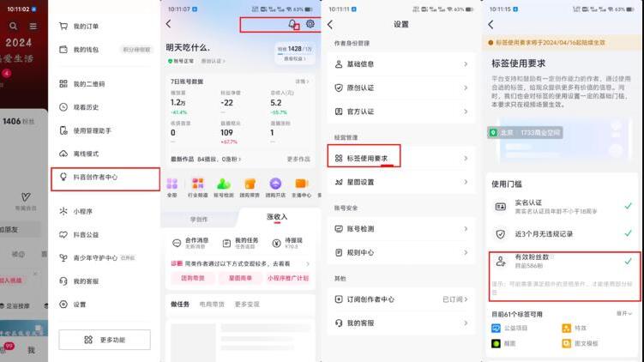Open 详情 of the 7-day account data

coord(302,81)
